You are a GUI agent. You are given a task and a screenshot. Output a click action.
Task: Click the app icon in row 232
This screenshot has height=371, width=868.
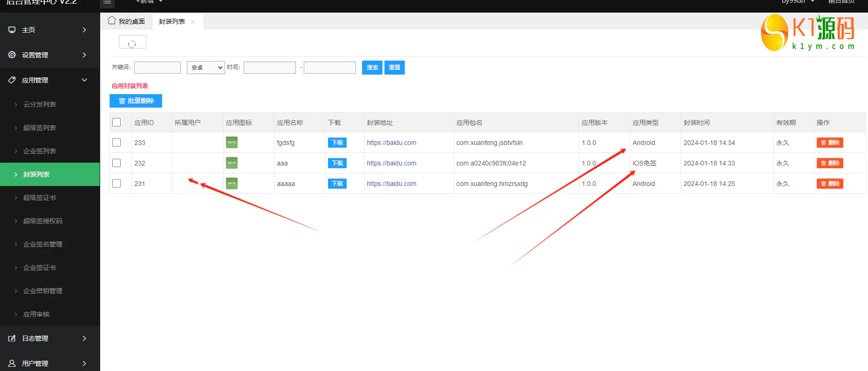click(232, 163)
